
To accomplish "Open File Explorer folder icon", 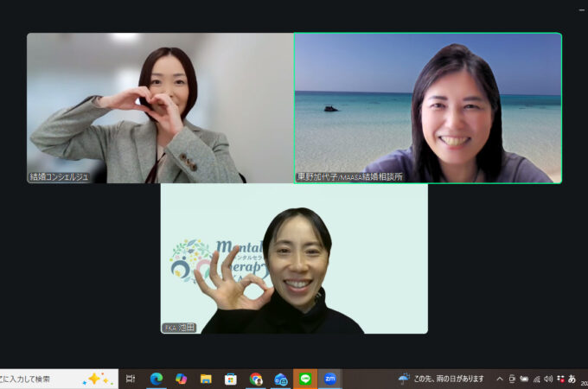I will [206, 379].
